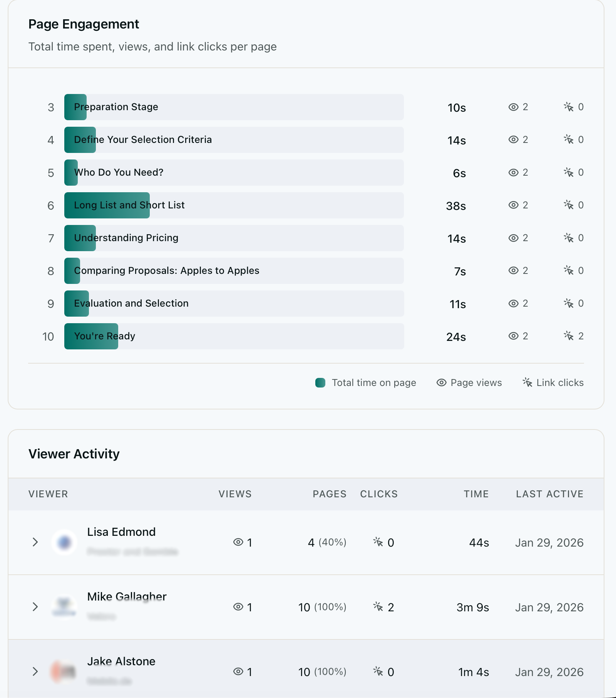Screen dimensions: 616x698
Task: Click the eye icon beside Long List and Short List
Action: point(512,205)
